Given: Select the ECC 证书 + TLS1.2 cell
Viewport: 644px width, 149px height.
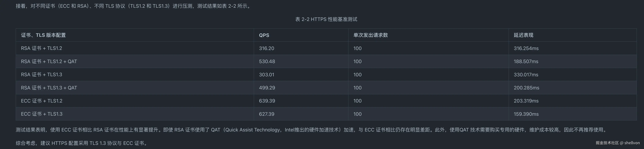Looking at the screenshot, I should click(x=41, y=101).
